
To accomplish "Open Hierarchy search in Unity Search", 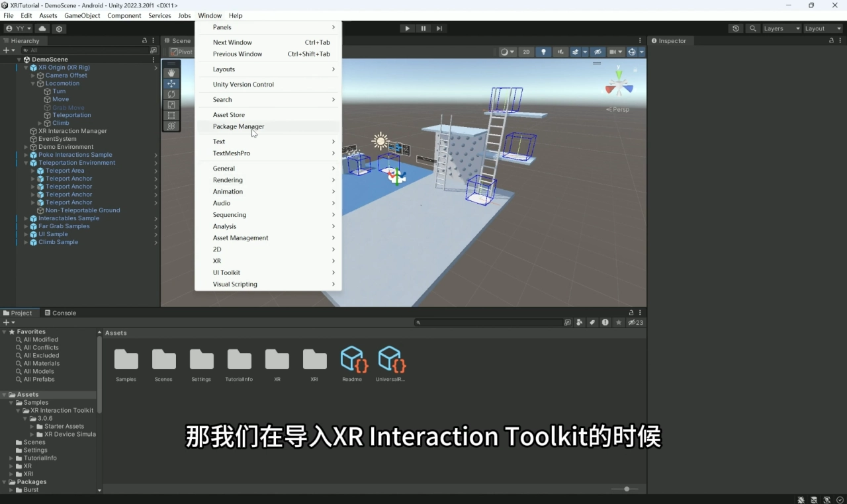I will pos(154,50).
